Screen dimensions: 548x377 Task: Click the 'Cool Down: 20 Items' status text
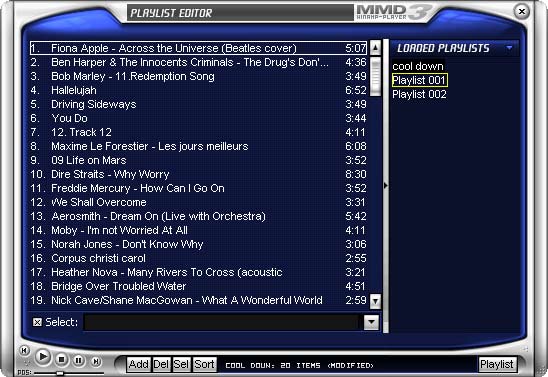(300, 365)
